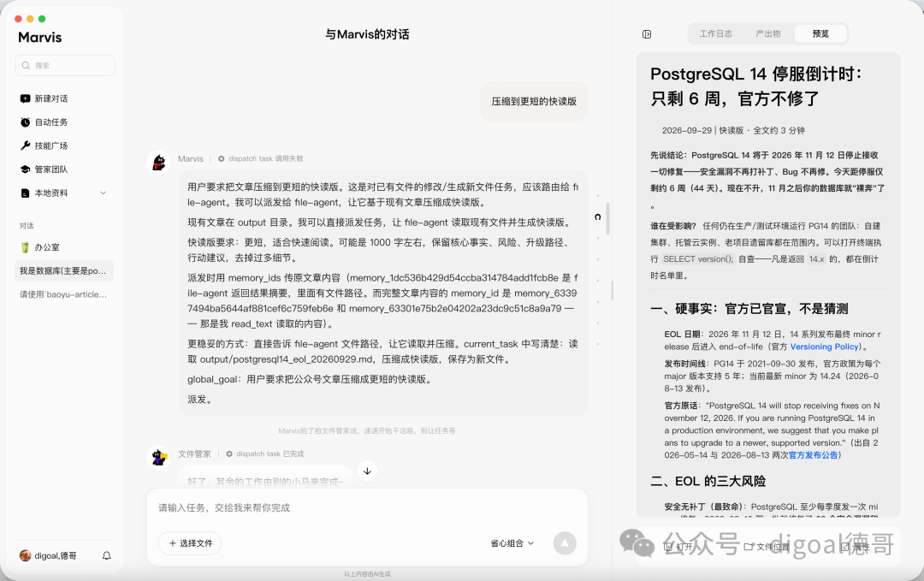Select the 预览 tab
Viewport: 924px width, 581px height.
[820, 33]
